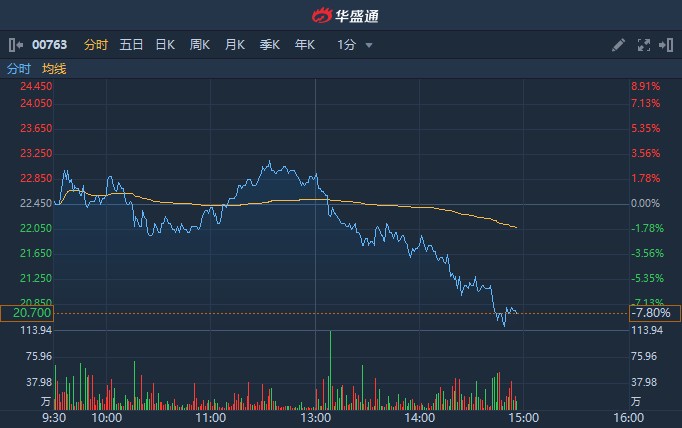The height and width of the screenshot is (428, 682).
Task: Click the right 37.98 volume label
Action: click(x=644, y=382)
